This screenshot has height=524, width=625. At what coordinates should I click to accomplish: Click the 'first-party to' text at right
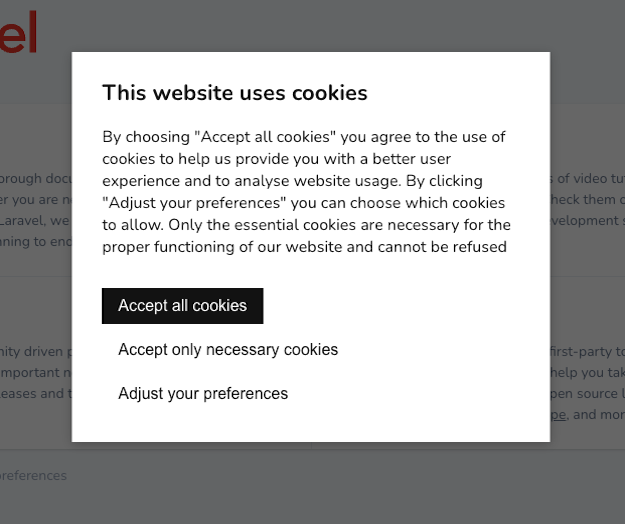coord(588,352)
